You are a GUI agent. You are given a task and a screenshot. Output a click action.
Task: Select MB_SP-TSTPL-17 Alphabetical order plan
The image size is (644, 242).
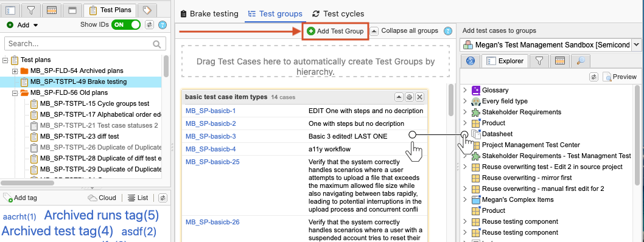tap(100, 114)
